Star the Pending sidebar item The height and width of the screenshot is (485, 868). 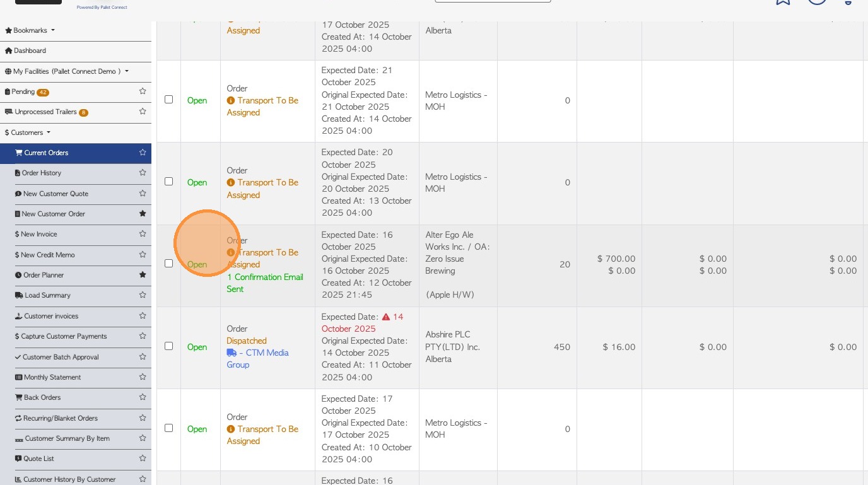pyautogui.click(x=143, y=91)
